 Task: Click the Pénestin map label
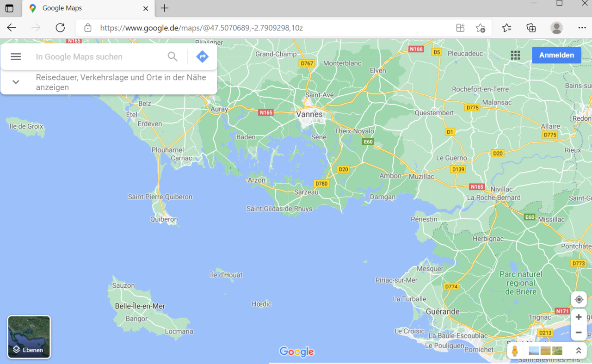424,219
